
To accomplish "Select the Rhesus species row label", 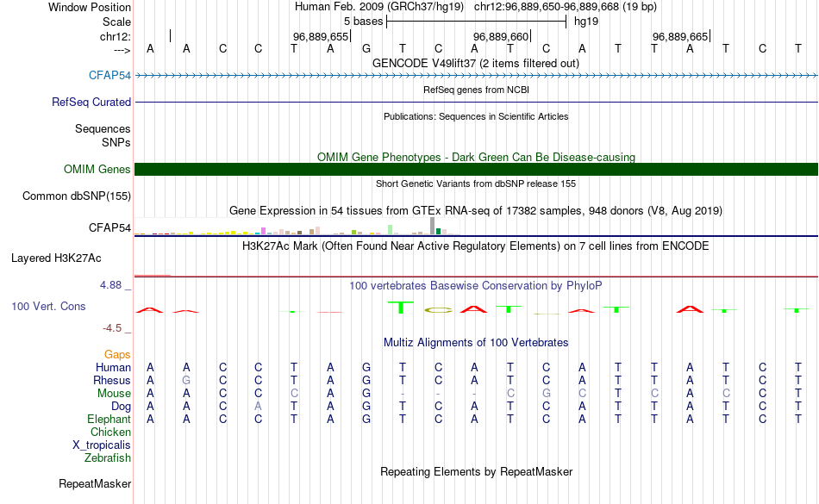I will 112,380.
